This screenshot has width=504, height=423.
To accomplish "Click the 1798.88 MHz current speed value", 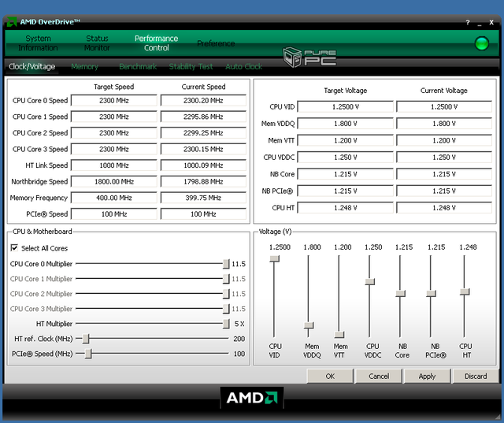I will tap(203, 182).
